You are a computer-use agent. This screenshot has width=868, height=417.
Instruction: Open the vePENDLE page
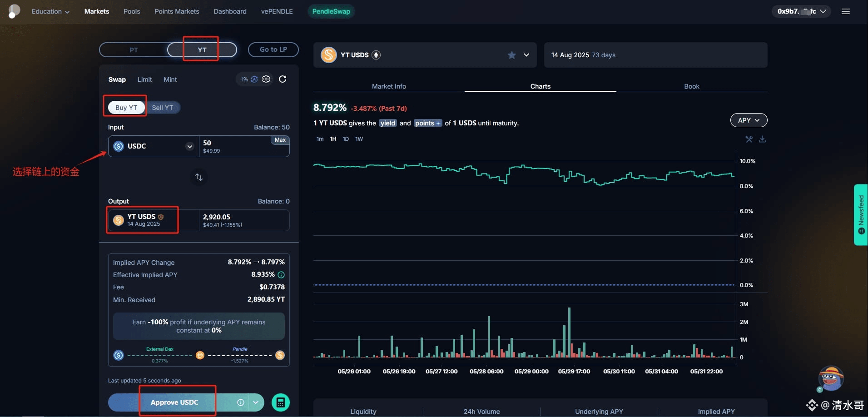pos(277,11)
